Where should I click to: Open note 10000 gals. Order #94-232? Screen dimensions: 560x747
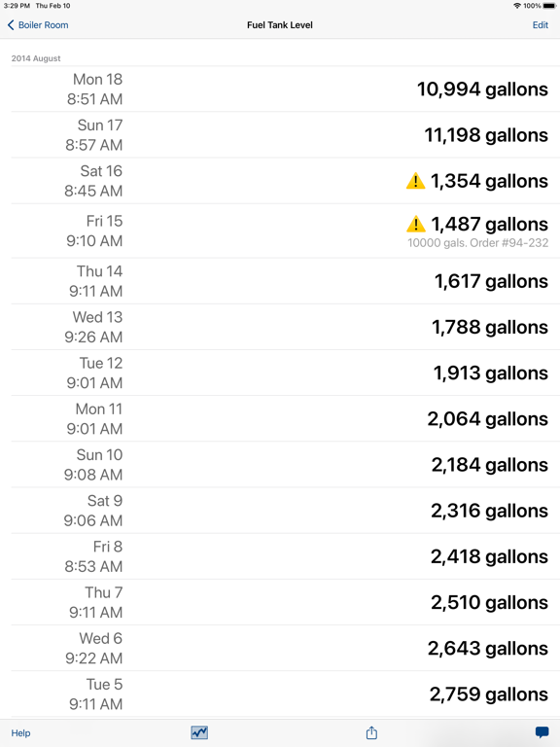pos(477,243)
